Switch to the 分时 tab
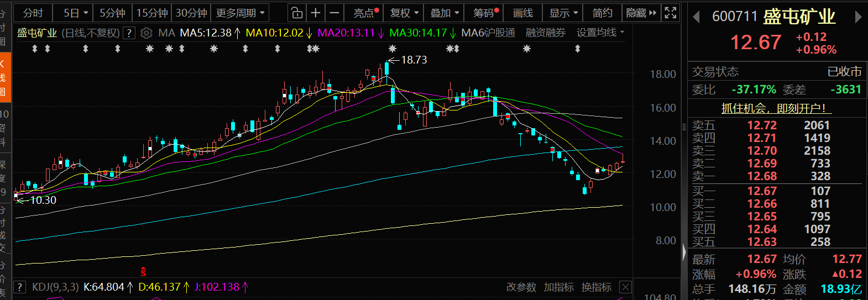 click(33, 13)
